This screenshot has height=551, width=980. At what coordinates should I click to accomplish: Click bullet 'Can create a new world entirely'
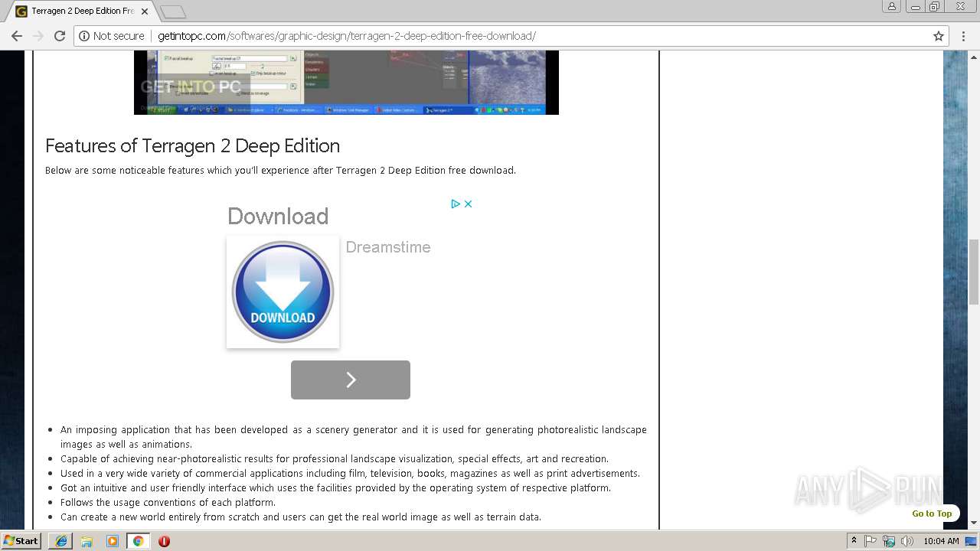click(x=301, y=517)
